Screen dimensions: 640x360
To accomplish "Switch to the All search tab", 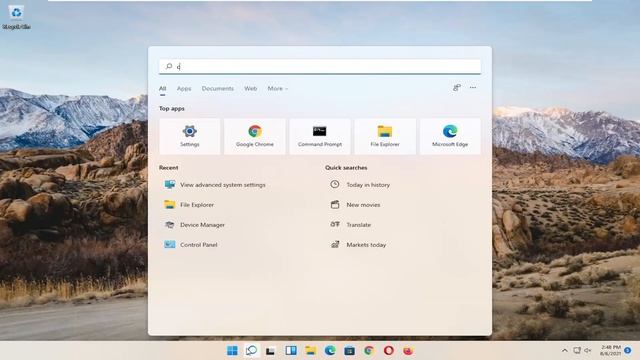I will point(162,89).
